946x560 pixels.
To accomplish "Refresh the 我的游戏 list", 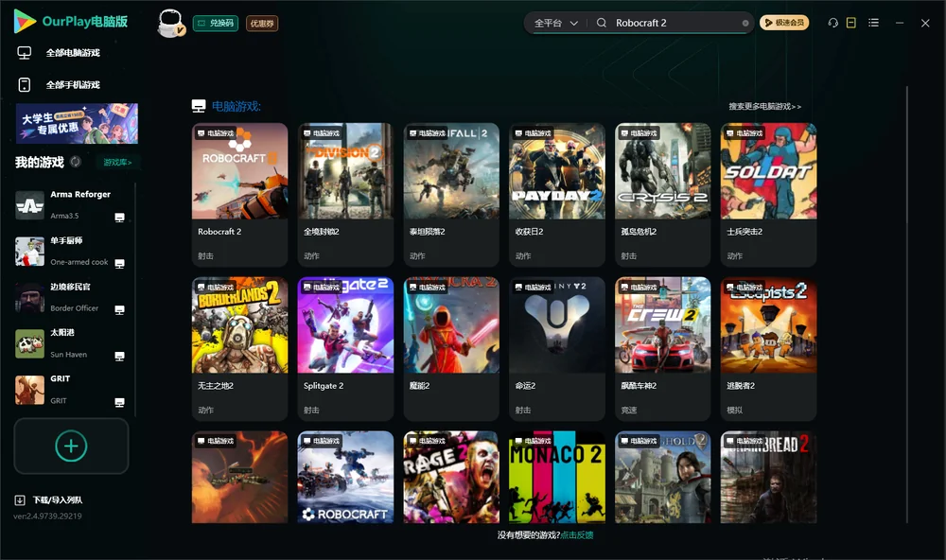I will pos(76,162).
